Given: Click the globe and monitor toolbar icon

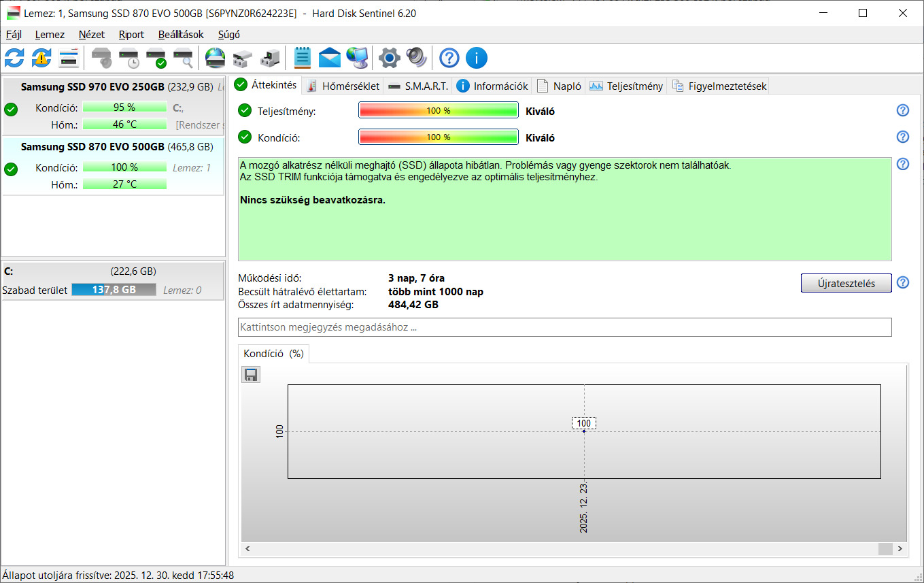Looking at the screenshot, I should click(x=357, y=58).
